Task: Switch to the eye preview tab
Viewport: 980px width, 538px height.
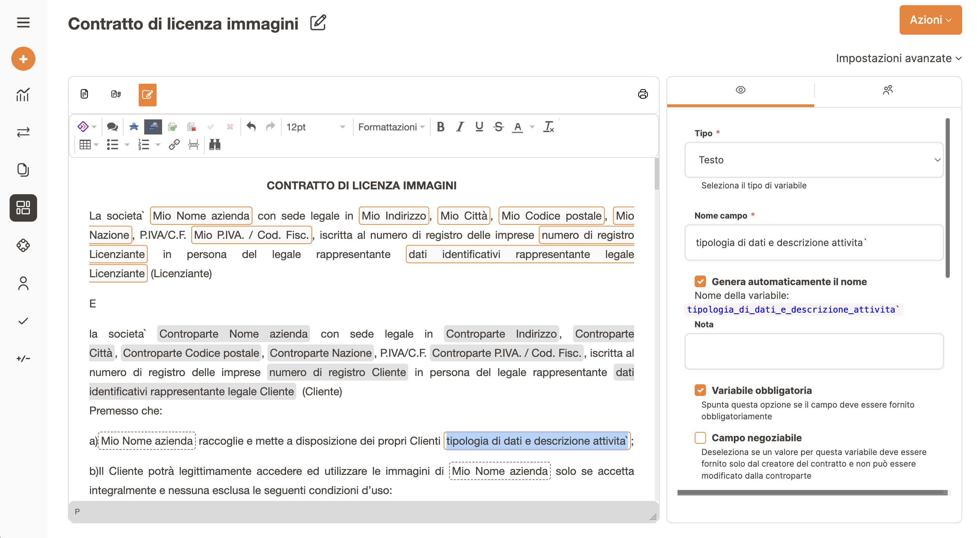Action: point(740,90)
